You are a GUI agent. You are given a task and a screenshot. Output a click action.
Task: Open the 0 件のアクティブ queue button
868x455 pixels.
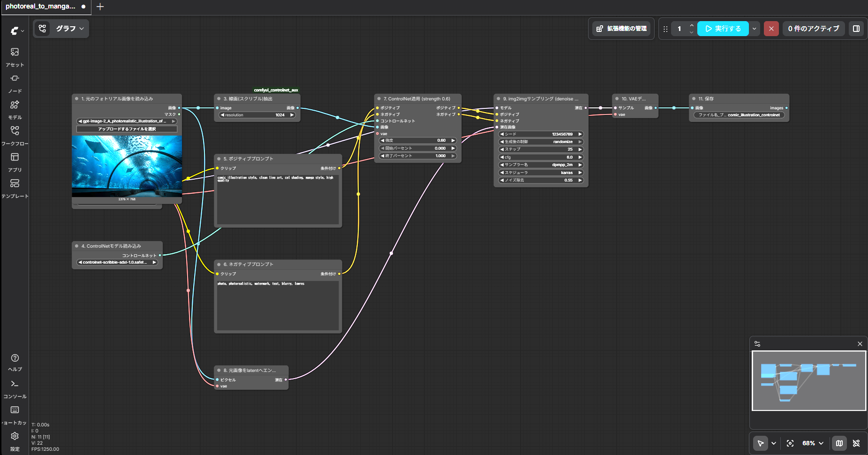814,29
